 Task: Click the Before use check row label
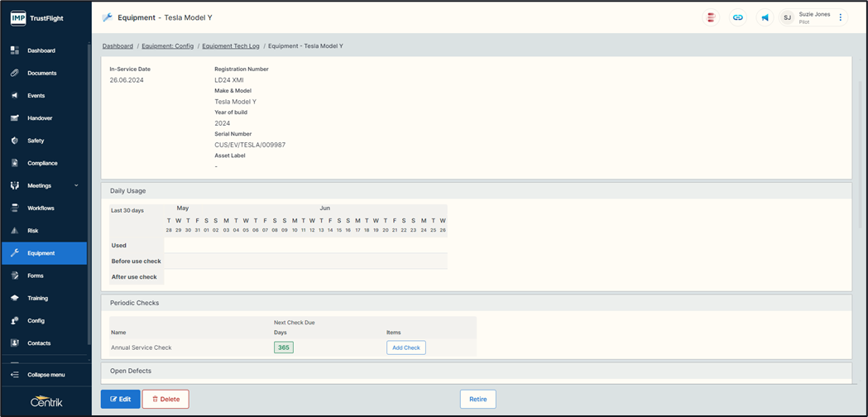(x=137, y=261)
